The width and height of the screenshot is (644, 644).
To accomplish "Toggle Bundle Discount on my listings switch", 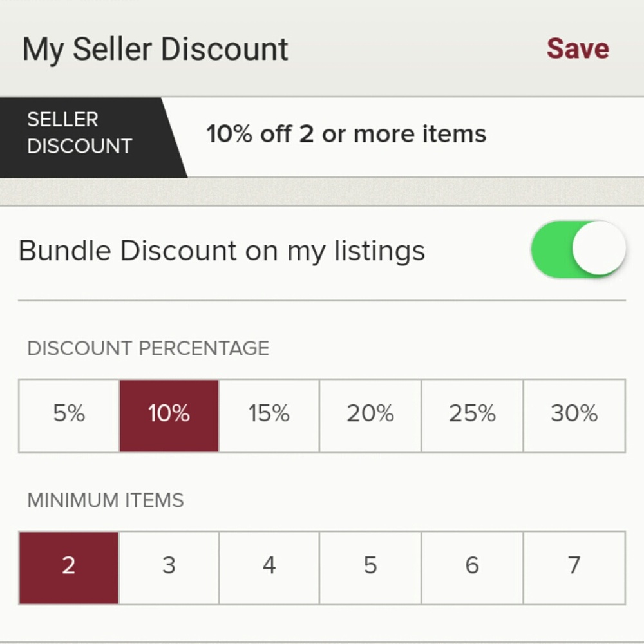I will (x=578, y=249).
